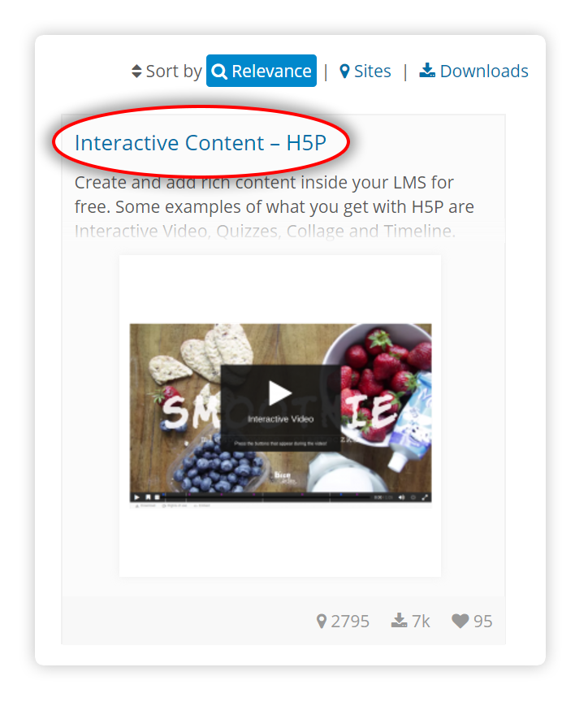The image size is (588, 702).
Task: Click the up-down Sort by arrows icon
Action: (136, 71)
